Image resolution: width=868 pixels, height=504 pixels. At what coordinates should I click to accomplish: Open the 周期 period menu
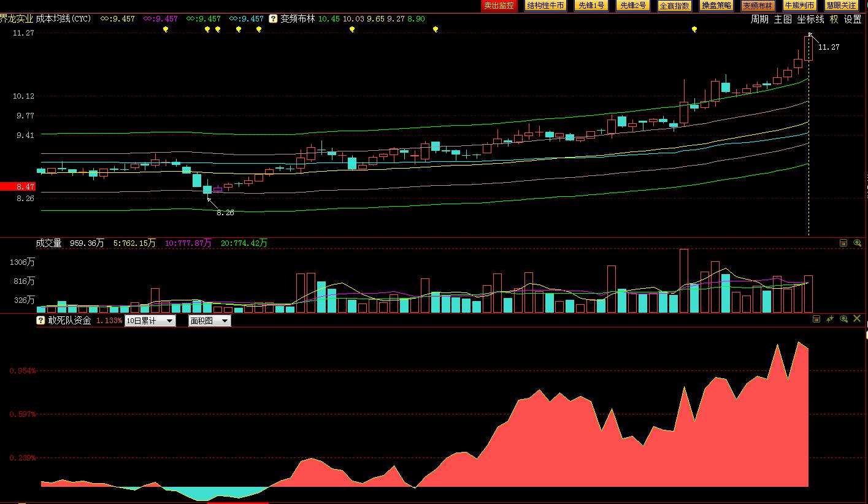coord(759,19)
